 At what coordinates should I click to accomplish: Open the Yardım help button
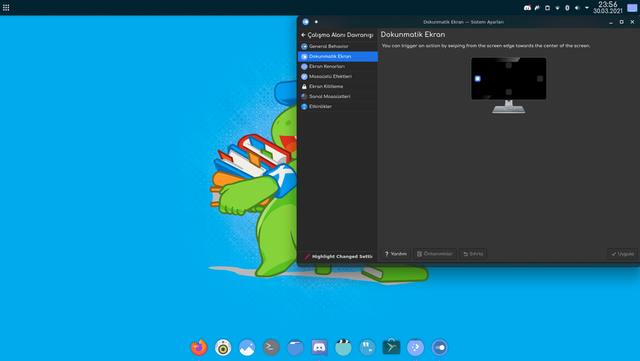[x=396, y=254]
